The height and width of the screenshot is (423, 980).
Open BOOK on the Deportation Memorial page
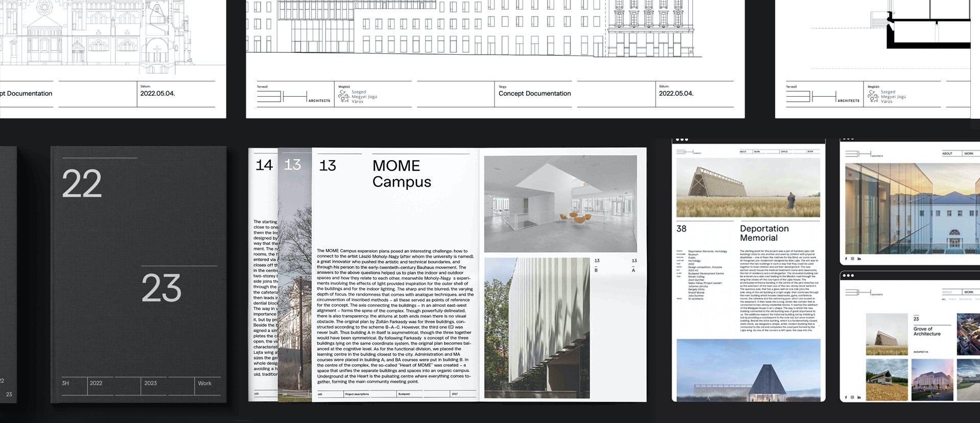810,152
